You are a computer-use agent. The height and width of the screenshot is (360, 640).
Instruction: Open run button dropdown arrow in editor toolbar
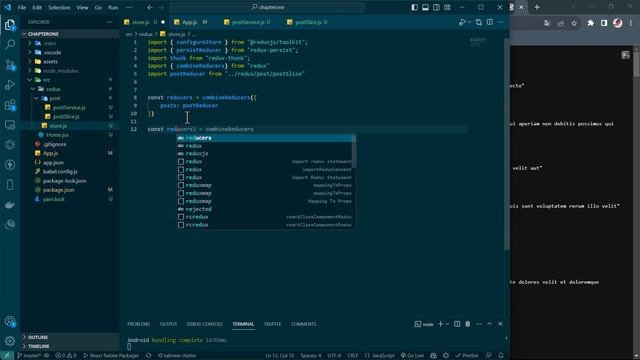(469, 22)
